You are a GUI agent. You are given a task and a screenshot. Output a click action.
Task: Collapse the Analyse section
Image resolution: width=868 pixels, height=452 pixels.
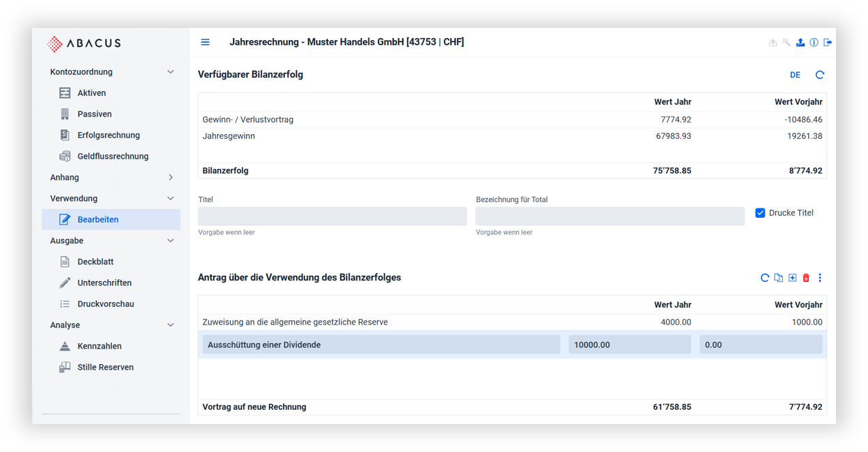170,325
